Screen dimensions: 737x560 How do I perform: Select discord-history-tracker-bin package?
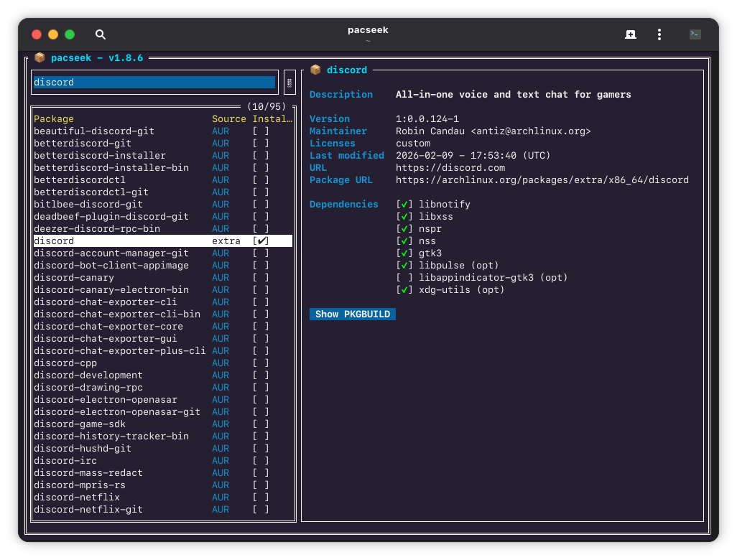click(162, 437)
